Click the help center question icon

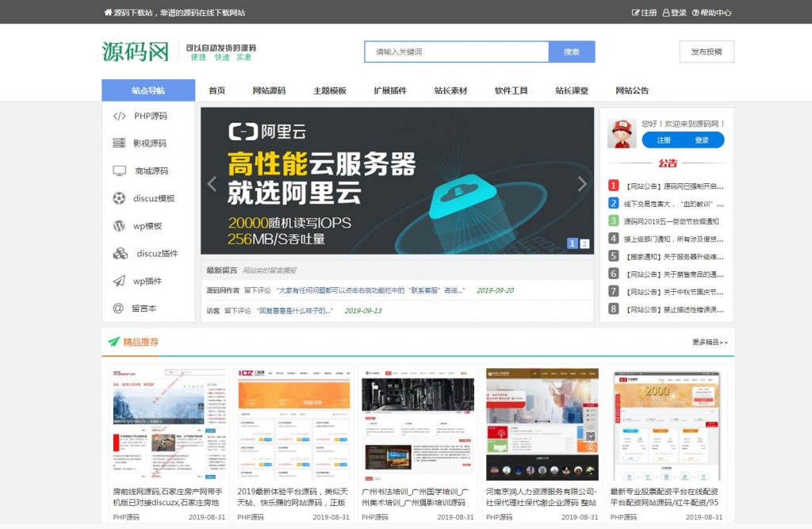(x=695, y=13)
